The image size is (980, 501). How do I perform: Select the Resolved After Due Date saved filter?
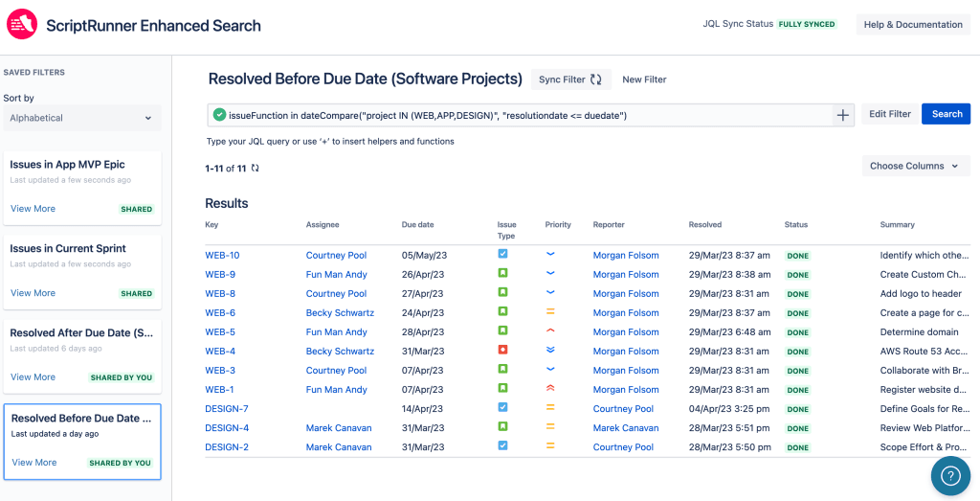(x=81, y=333)
